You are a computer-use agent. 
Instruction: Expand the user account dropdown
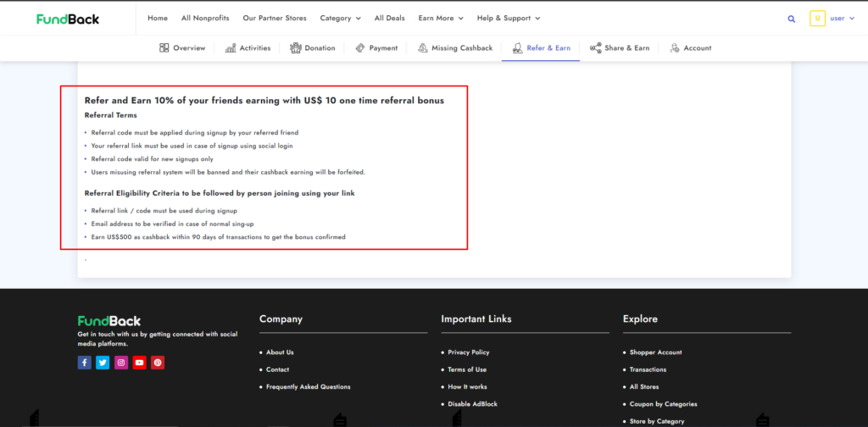pos(843,18)
